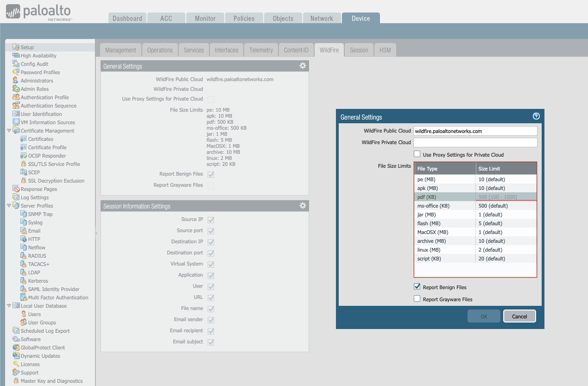Screen dimensions: 588x386
Task: Click the Admin Roles icon
Action: (16, 89)
